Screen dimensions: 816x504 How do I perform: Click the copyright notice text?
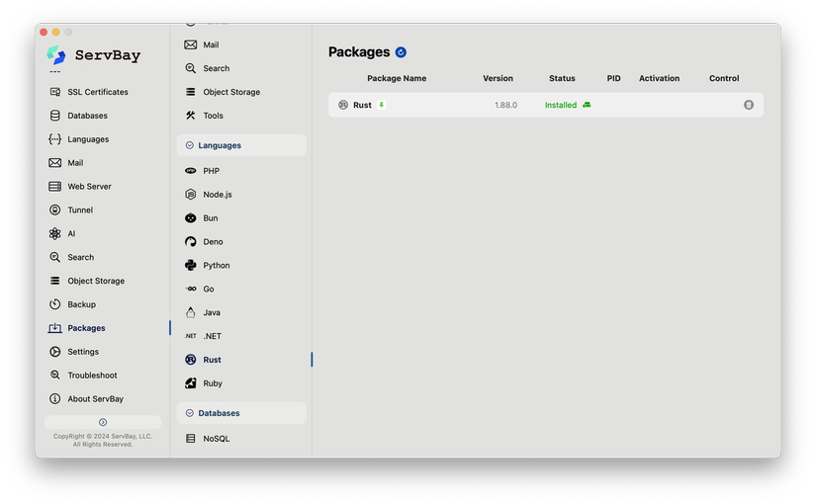(103, 440)
